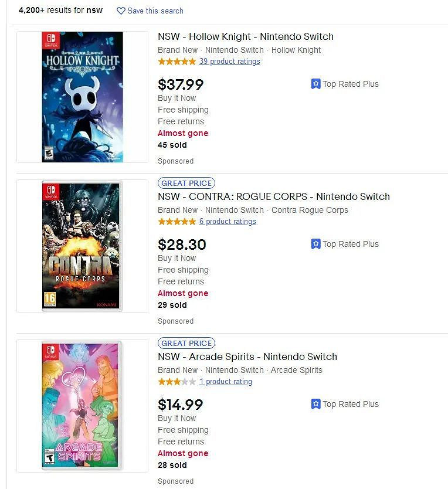
Task: Click the $37.99 price of Hollow Knight
Action: click(181, 85)
